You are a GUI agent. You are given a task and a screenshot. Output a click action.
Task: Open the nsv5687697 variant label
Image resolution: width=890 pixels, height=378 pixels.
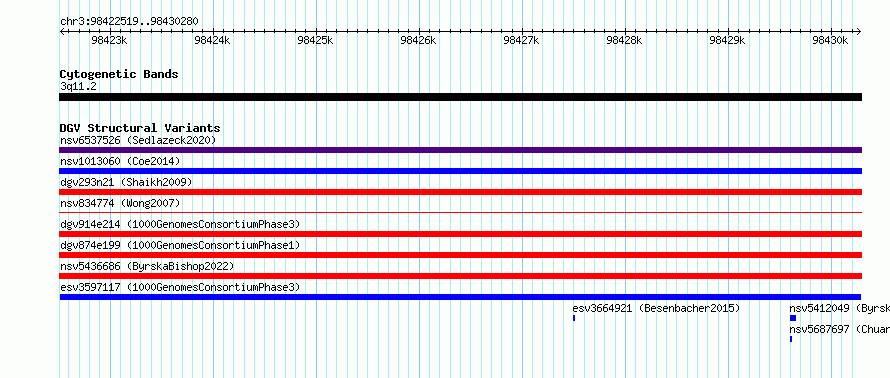tap(839, 329)
